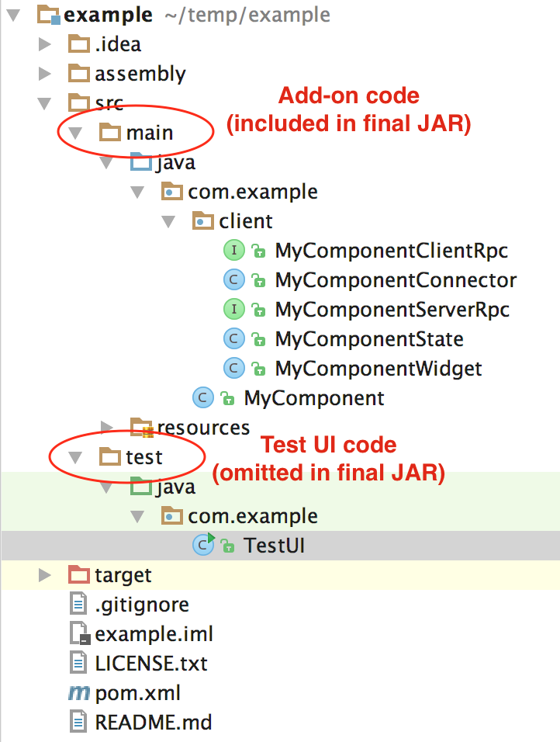Click the runnable class icon beside TestUI
Image resolution: width=560 pixels, height=742 pixels.
204,545
